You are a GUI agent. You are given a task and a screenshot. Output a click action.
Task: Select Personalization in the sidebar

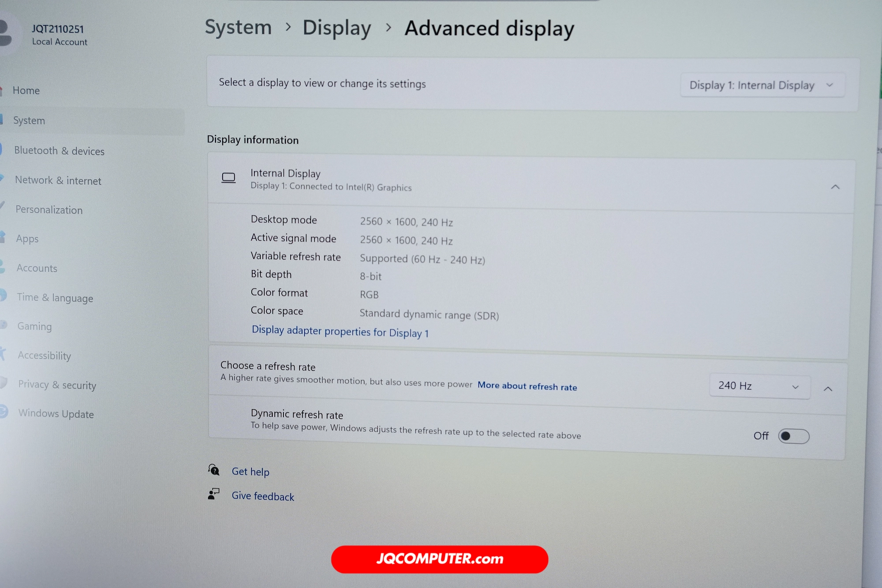pyautogui.click(x=49, y=210)
